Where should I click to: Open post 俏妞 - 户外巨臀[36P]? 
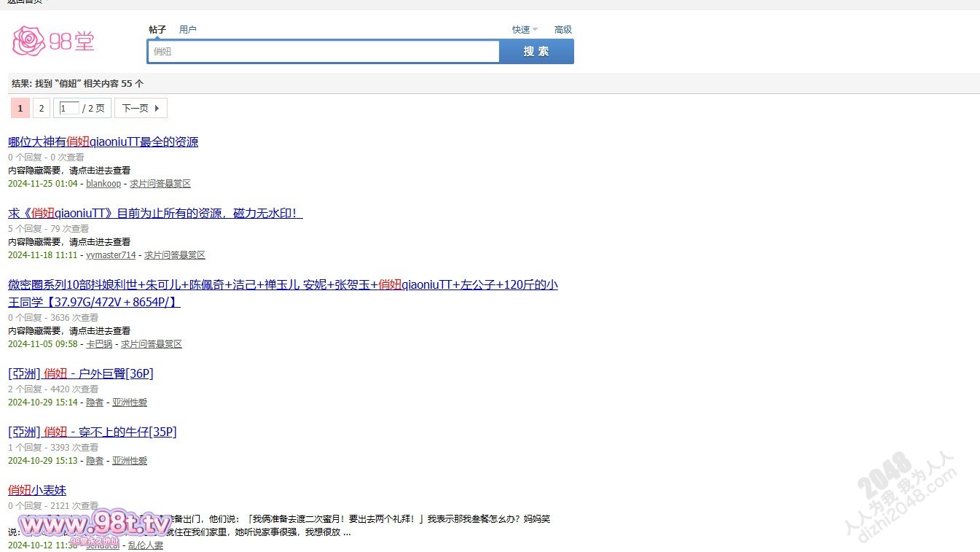tap(80, 374)
